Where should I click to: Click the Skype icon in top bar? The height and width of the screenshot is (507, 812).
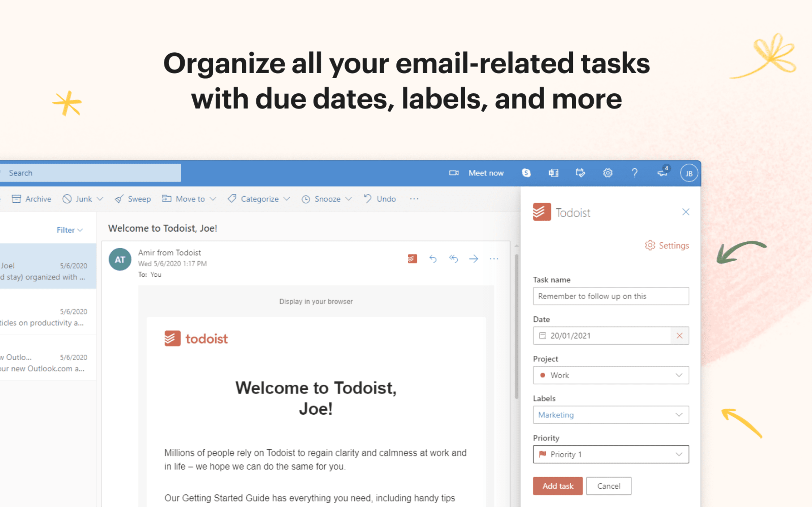(525, 172)
